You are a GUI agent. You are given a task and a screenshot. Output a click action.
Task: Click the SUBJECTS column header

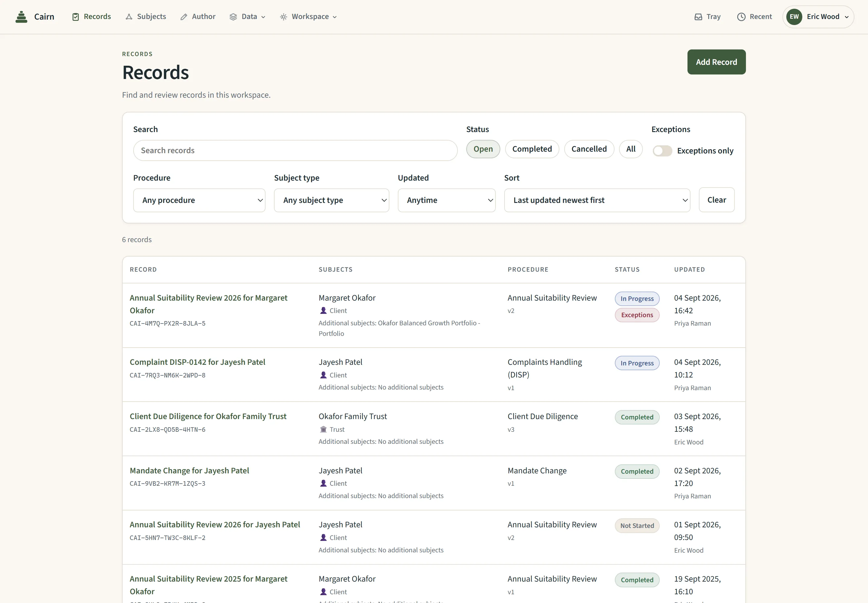(335, 269)
